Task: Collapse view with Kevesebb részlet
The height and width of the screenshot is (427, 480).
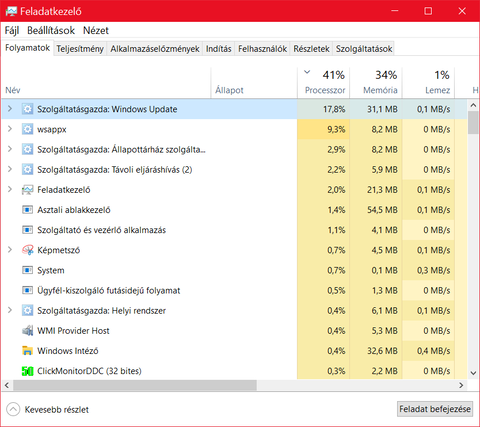Action: (x=47, y=409)
